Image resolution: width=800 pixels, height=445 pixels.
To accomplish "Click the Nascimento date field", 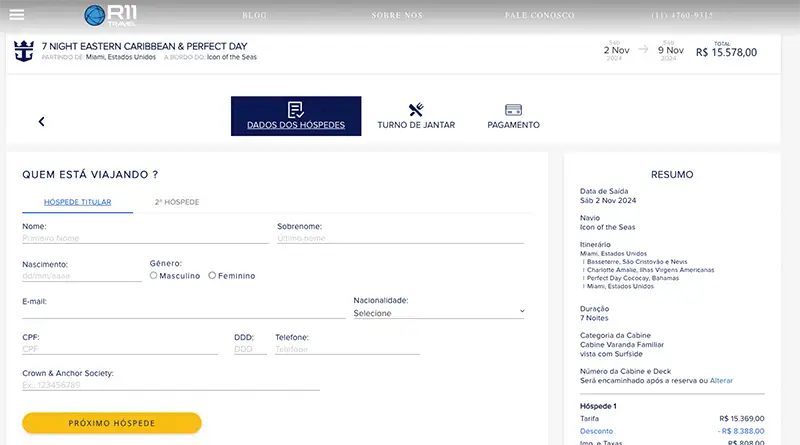I will pos(81,276).
